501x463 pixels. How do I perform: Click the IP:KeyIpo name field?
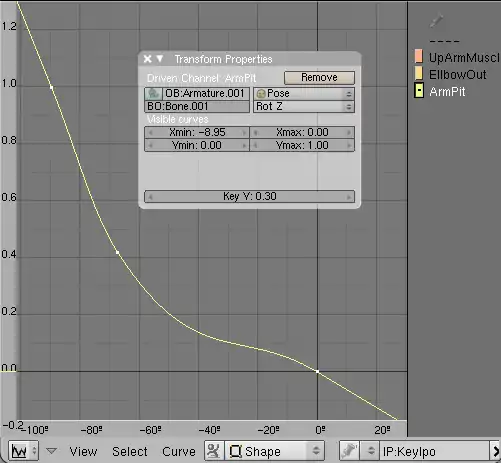coord(435,452)
